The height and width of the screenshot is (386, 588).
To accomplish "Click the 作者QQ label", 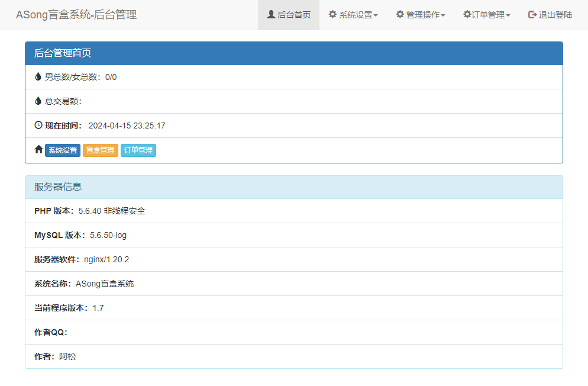I will (x=51, y=332).
